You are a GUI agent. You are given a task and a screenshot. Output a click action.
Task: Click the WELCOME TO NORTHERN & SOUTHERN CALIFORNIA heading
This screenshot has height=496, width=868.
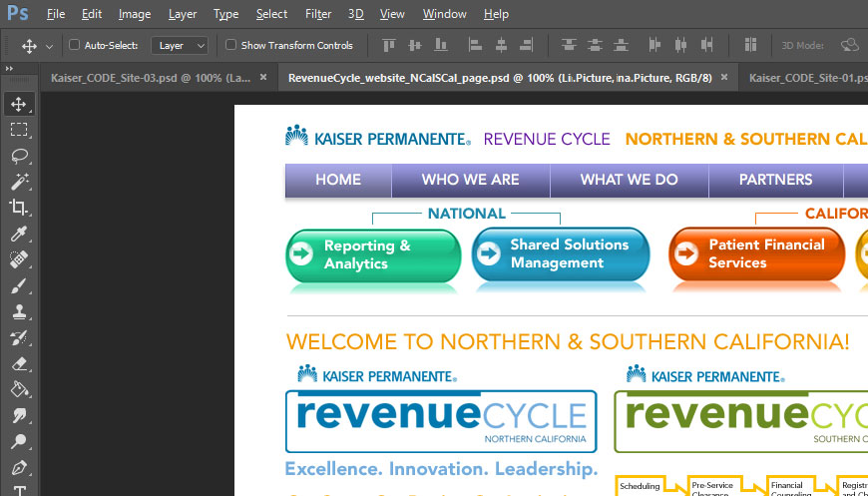pyautogui.click(x=568, y=342)
